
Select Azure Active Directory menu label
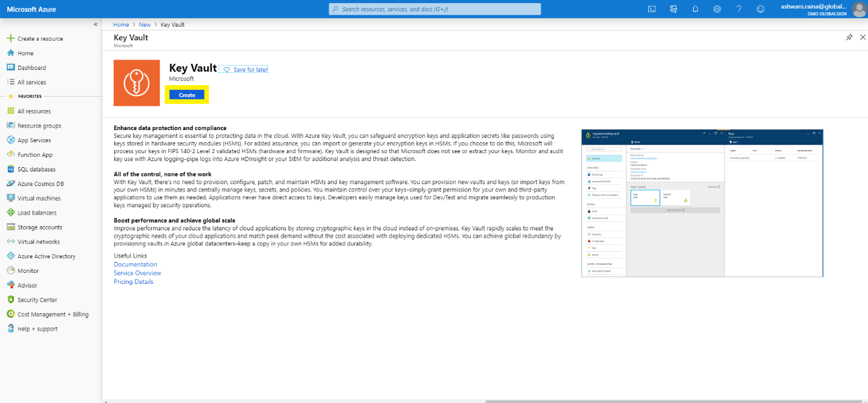pyautogui.click(x=47, y=257)
